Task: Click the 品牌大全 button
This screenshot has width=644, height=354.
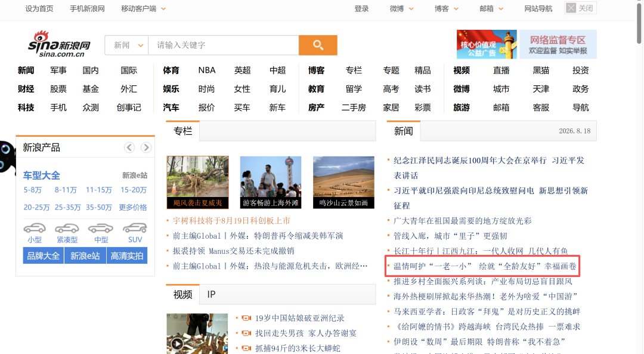Action: pyautogui.click(x=43, y=256)
